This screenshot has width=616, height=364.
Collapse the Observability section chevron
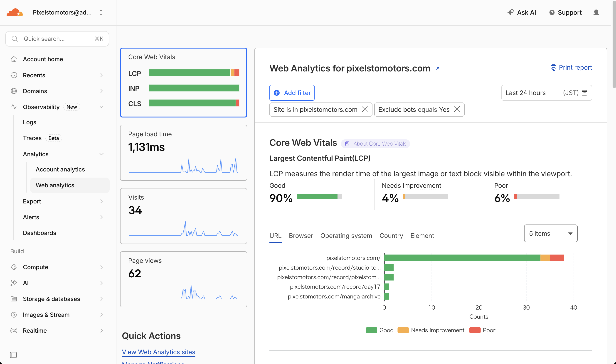coord(101,107)
